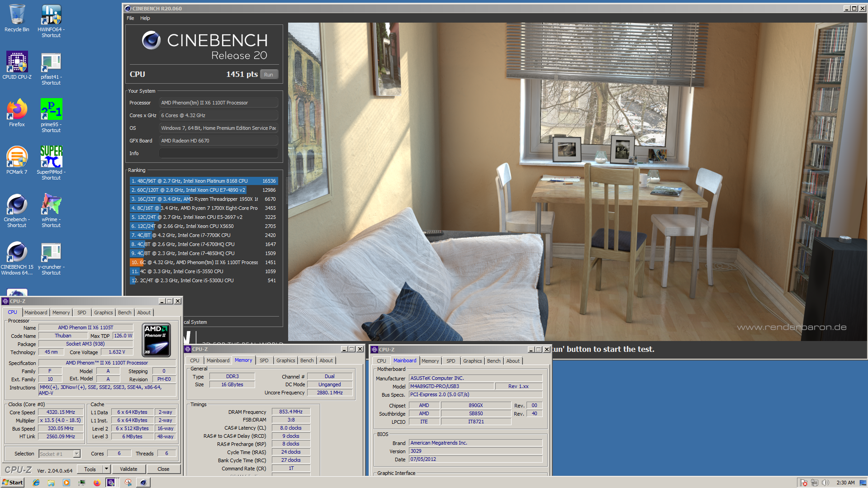
Task: Click the Info input field in Cinebench
Action: click(x=218, y=153)
